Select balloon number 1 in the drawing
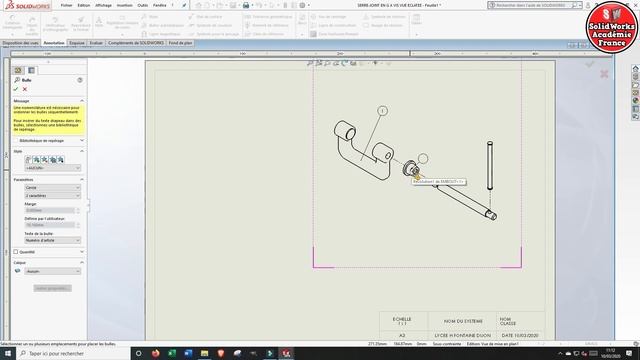This screenshot has height=360, width=640. click(382, 111)
